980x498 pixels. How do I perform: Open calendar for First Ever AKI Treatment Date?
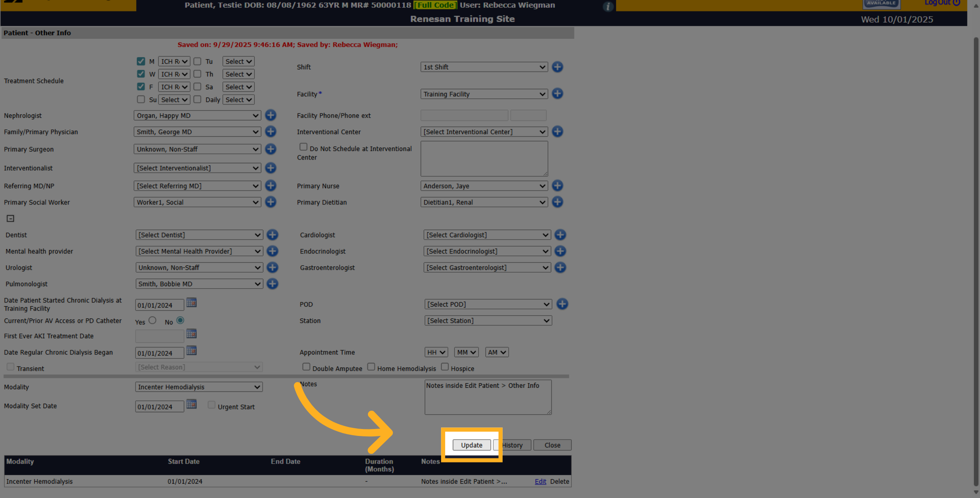[x=191, y=334]
